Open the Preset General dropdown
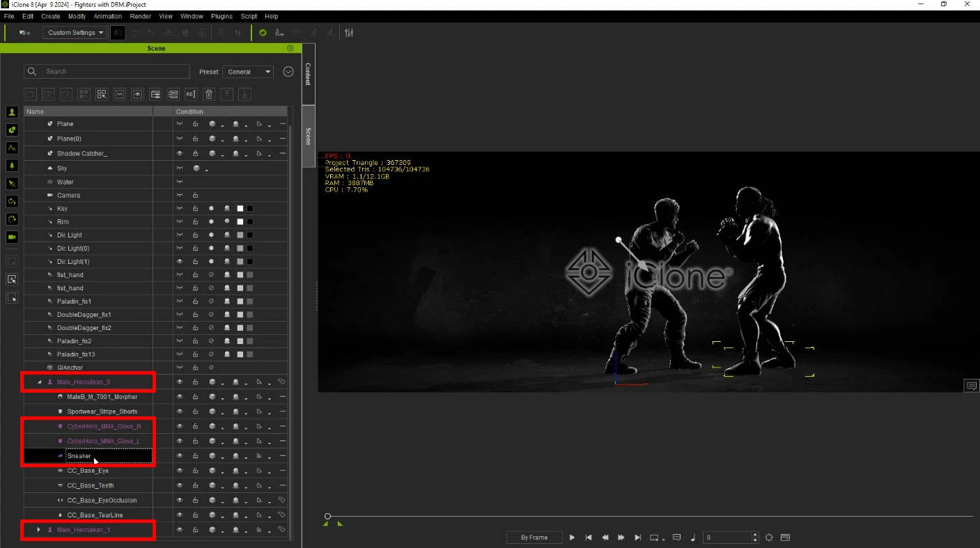This screenshot has height=548, width=980. (x=248, y=72)
